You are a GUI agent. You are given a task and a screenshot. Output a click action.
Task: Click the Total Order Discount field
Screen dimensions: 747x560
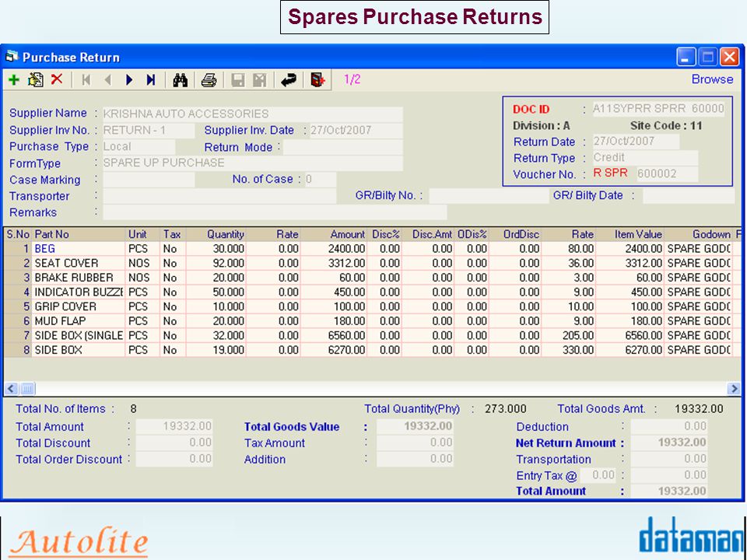174,459
